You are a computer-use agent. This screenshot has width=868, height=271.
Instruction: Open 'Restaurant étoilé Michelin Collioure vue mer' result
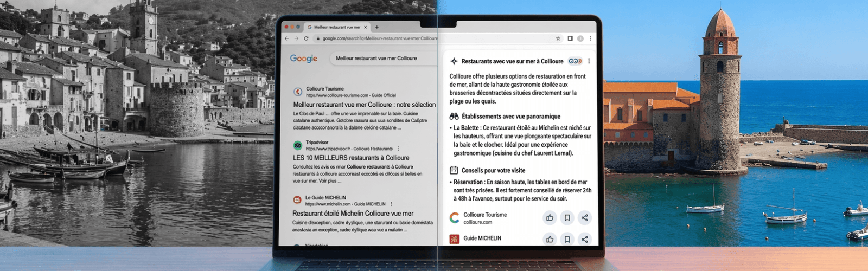click(x=353, y=214)
